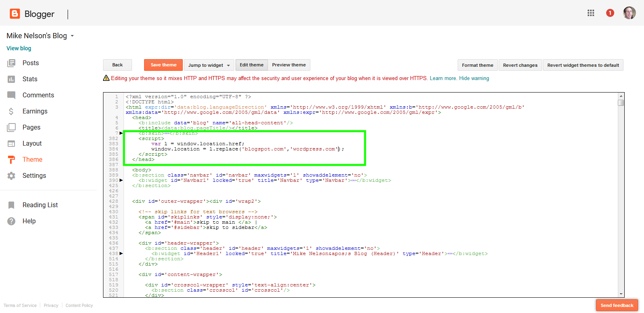Click the code editor scroll down arrow
The width and height of the screenshot is (644, 313).
[x=621, y=294]
